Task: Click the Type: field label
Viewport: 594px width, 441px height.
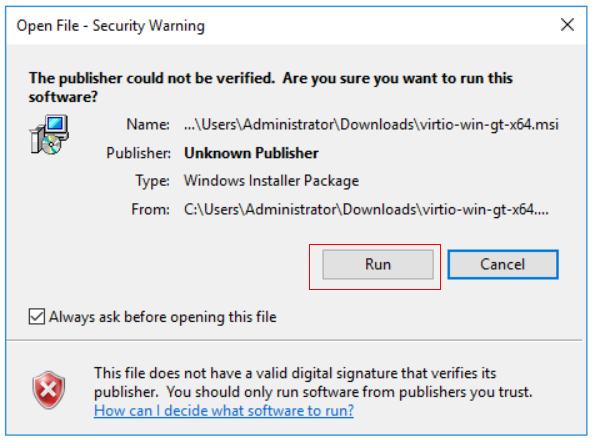Action: click(x=153, y=181)
